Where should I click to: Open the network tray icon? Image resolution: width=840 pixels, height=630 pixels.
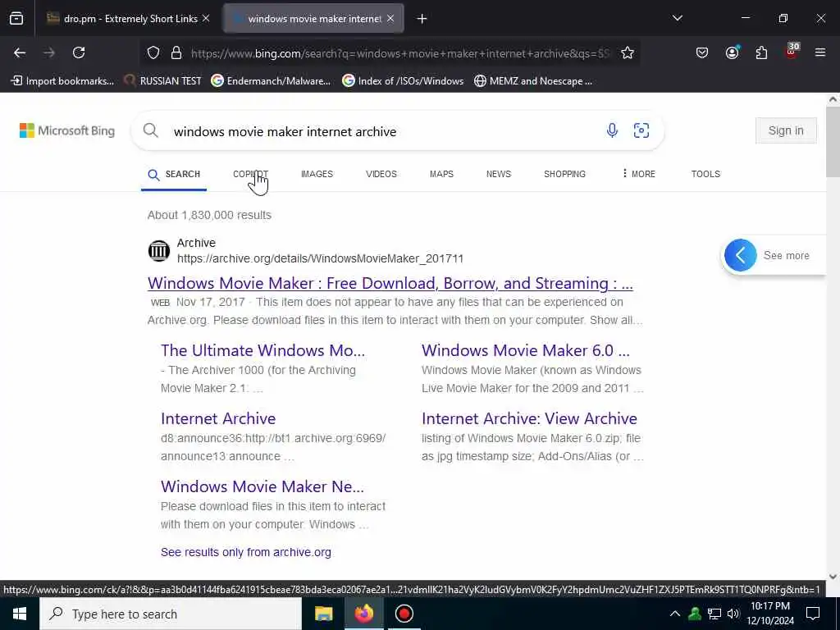(714, 614)
